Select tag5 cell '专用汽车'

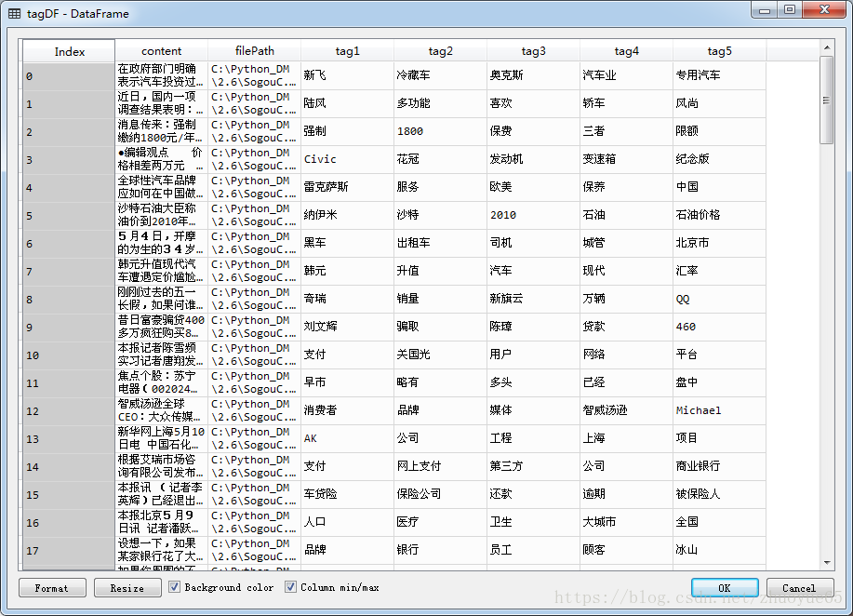coord(720,75)
